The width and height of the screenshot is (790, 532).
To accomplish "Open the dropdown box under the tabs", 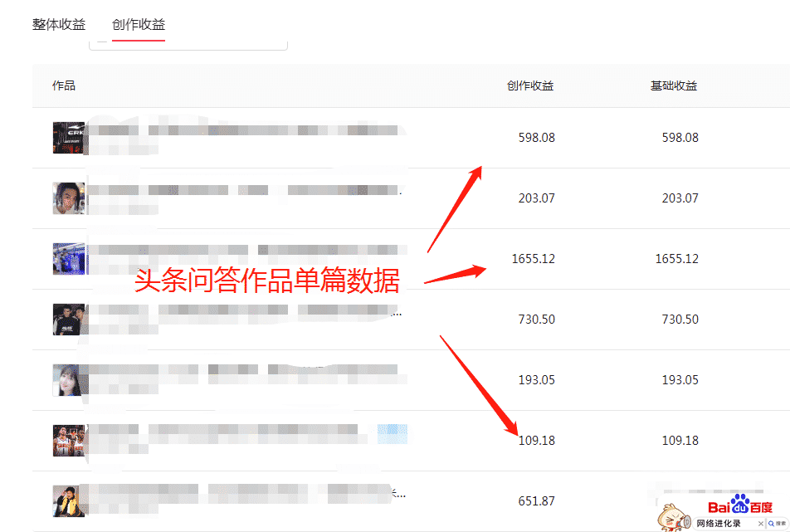I will (188, 44).
